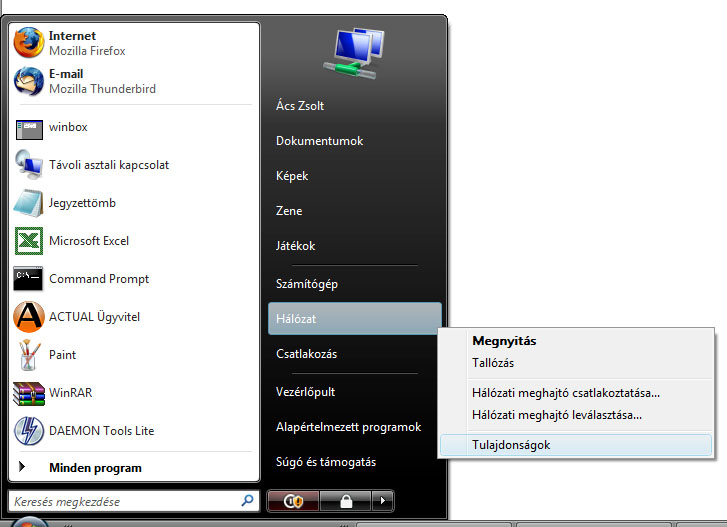
Task: Open Játékok
Action: point(295,246)
